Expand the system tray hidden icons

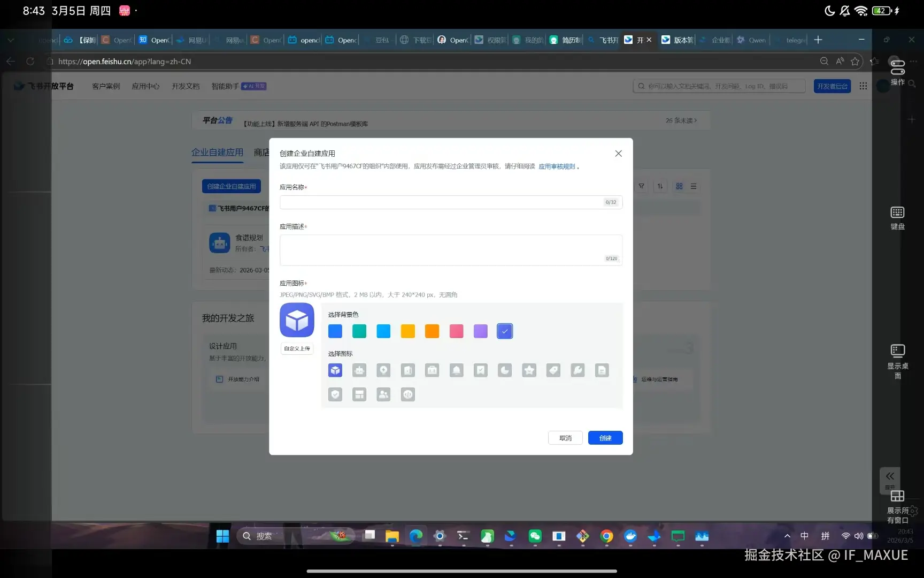click(787, 536)
